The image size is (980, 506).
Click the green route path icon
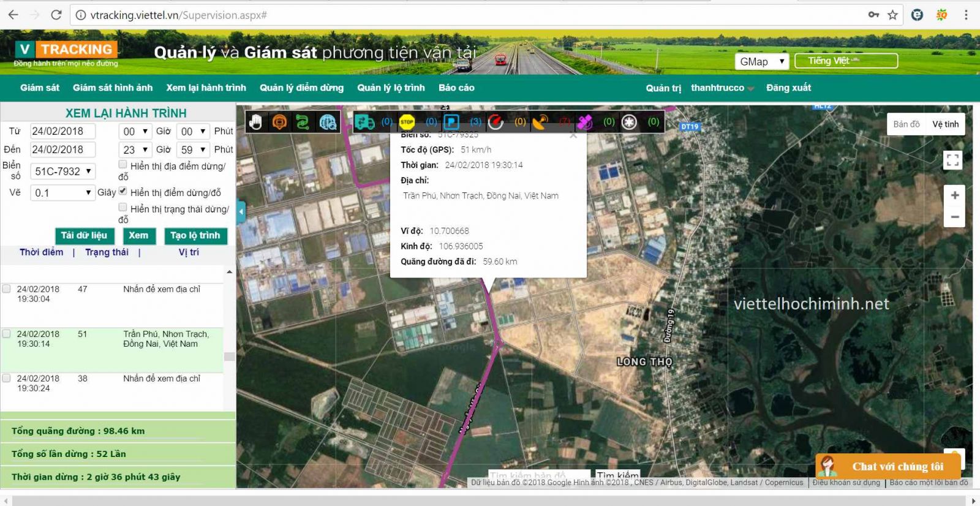(303, 122)
